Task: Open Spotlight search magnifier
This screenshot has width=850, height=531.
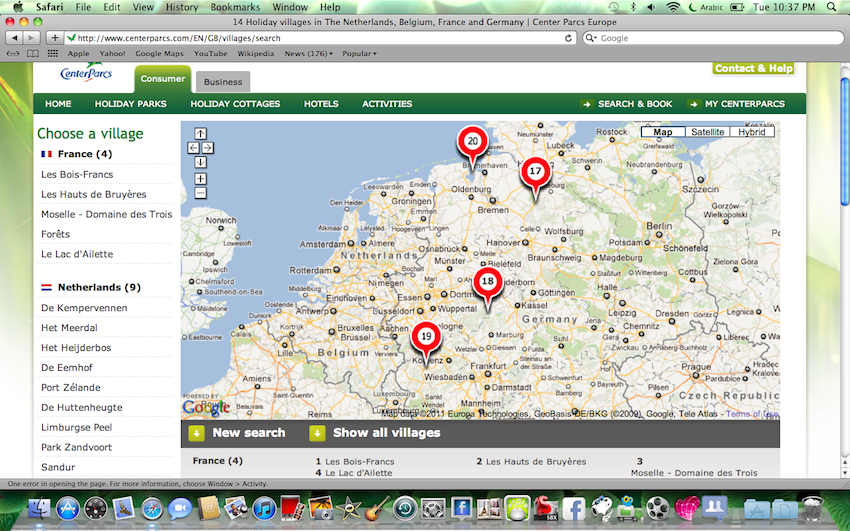Action: 832,7
